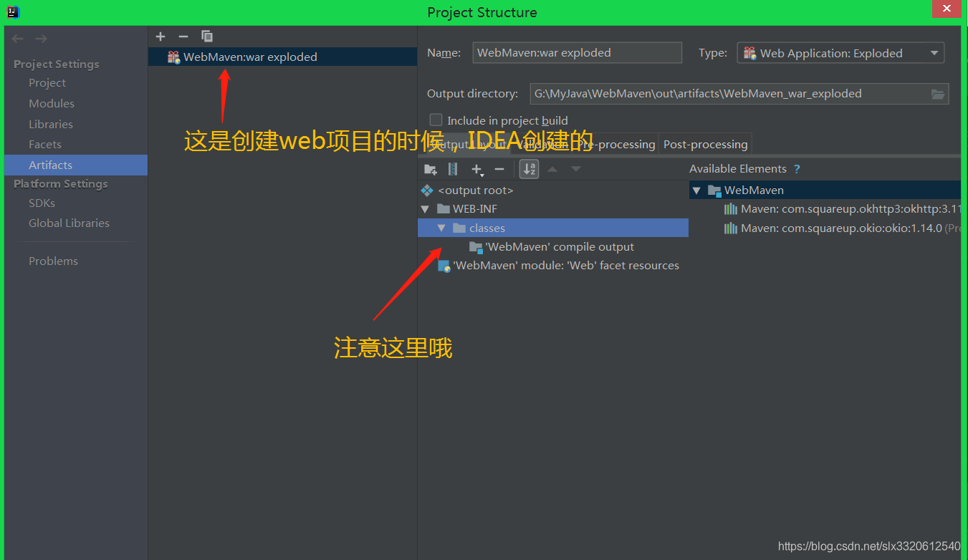The height and width of the screenshot is (560, 968).
Task: Collapse WebMaven node in Available Elements
Action: click(x=696, y=190)
